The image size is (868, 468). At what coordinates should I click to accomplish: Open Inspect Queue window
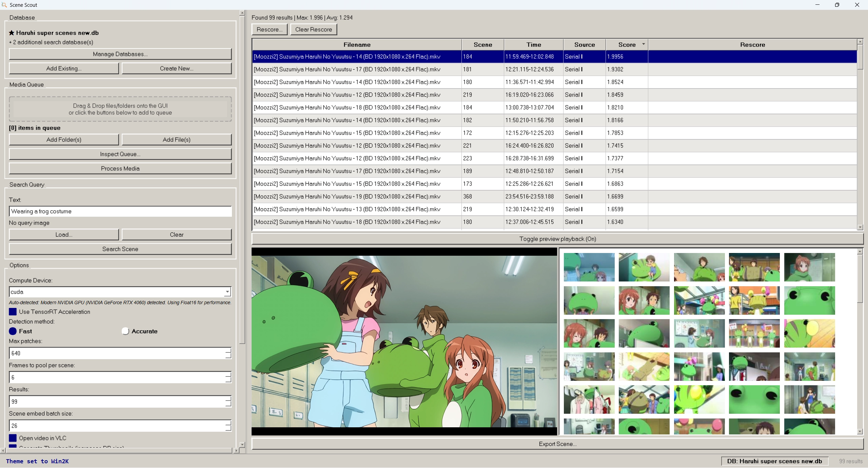pyautogui.click(x=120, y=154)
